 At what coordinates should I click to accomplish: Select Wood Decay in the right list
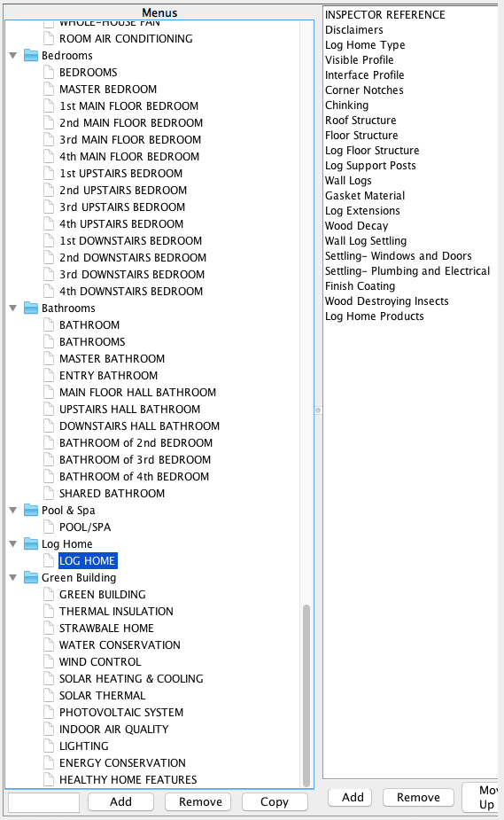coord(356,226)
